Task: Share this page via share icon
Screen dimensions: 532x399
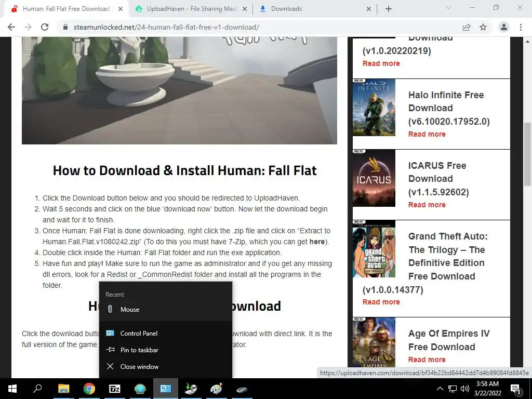Action: (x=467, y=27)
